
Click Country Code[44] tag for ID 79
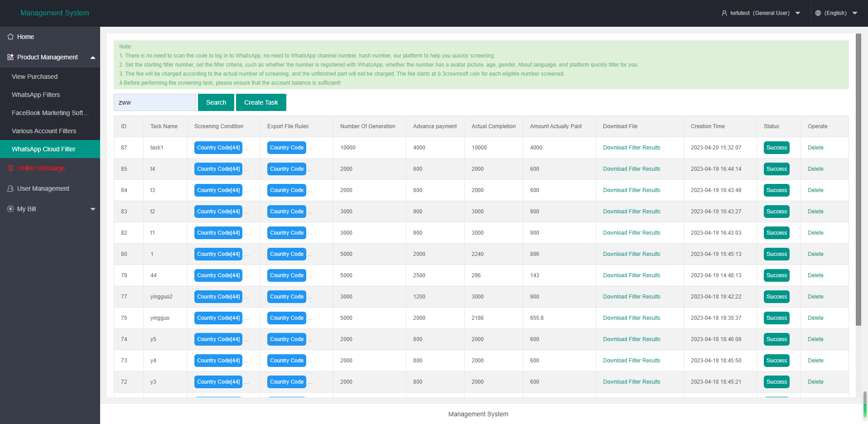point(218,275)
